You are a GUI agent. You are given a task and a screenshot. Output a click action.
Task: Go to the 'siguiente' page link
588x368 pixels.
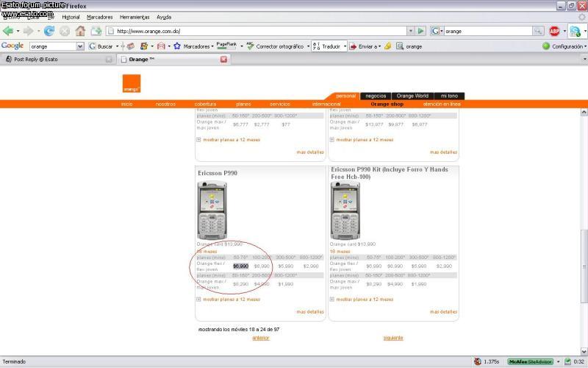click(393, 338)
